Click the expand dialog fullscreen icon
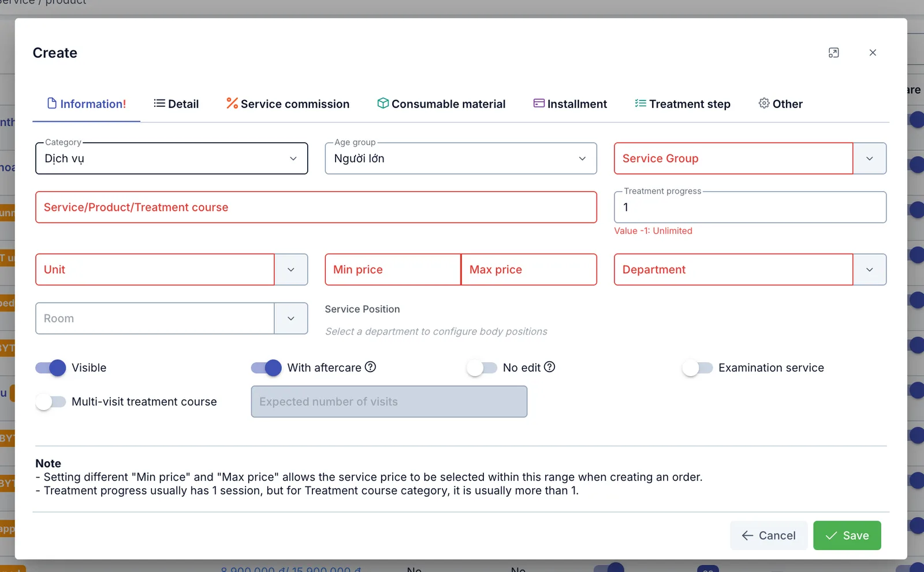Image resolution: width=924 pixels, height=572 pixels. pos(833,53)
